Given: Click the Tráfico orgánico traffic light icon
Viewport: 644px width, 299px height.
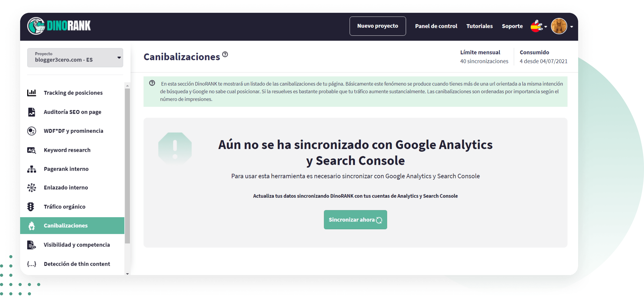Looking at the screenshot, I should (x=31, y=207).
